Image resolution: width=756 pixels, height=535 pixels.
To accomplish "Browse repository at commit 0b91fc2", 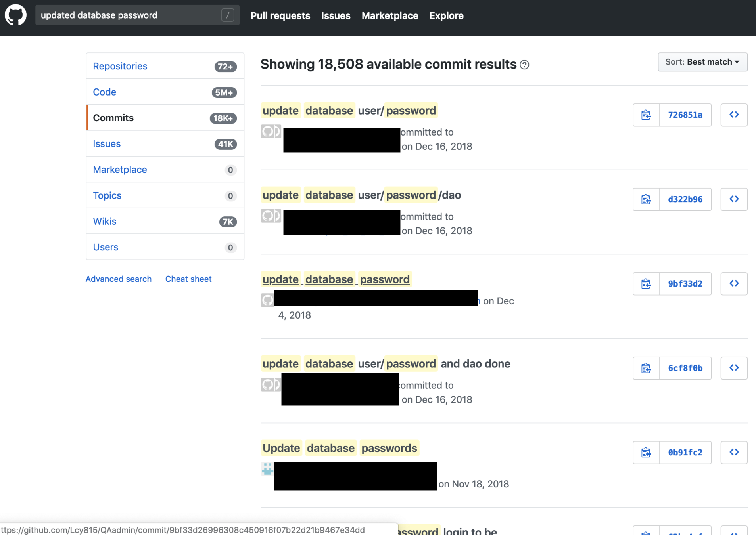I will click(x=734, y=453).
